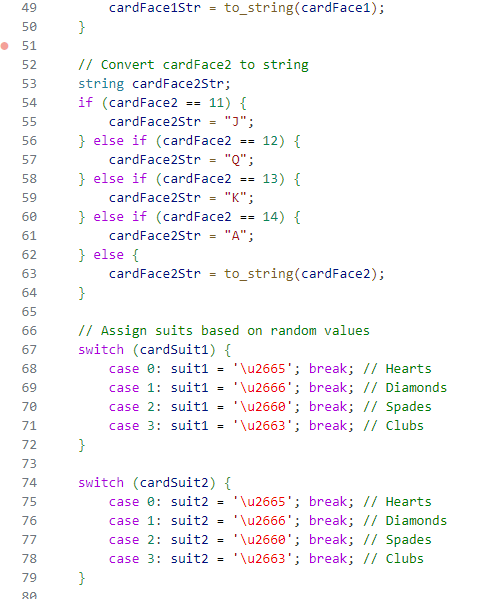Click the '// Clubs' comment on line 71
This screenshot has height=599, width=478.
click(394, 426)
